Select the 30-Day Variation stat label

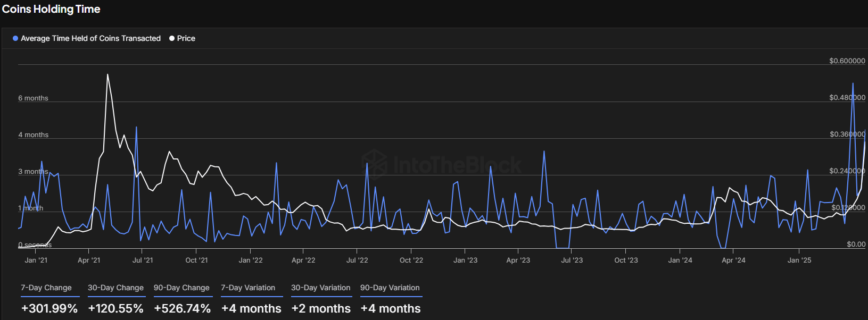(321, 288)
